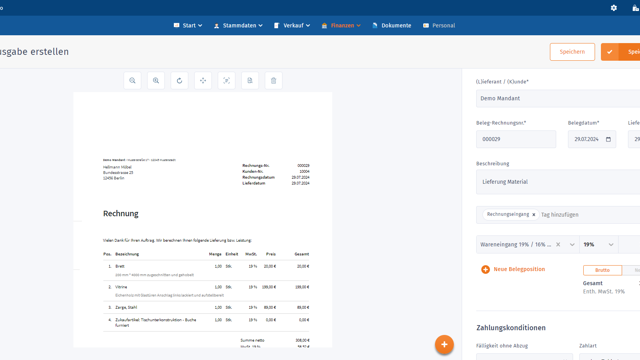The image size is (640, 360).
Task: Expand the Wareneingang account dropdown
Action: [x=572, y=244]
